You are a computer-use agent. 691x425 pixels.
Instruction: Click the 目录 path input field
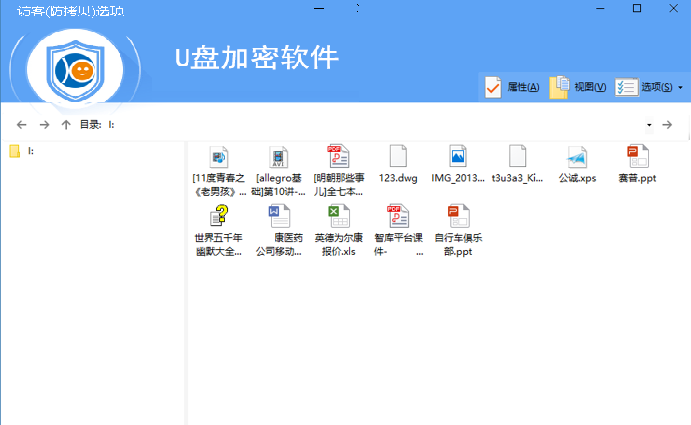pyautogui.click(x=370, y=125)
